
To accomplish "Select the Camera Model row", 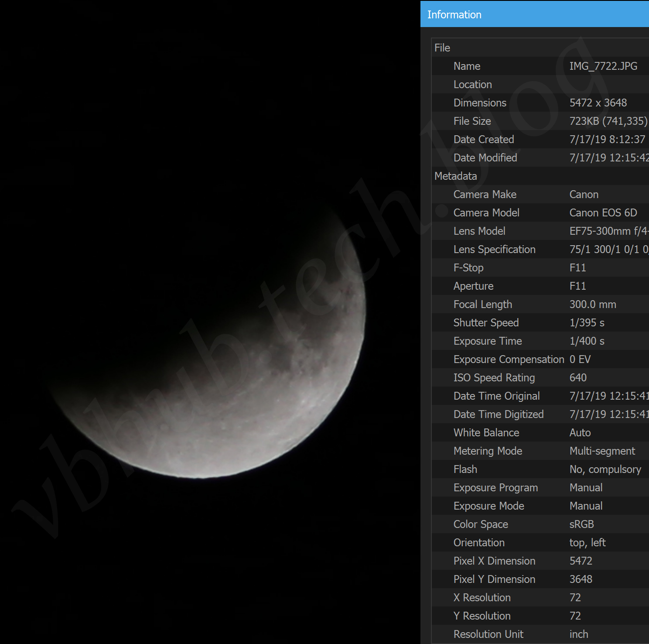I will (541, 213).
